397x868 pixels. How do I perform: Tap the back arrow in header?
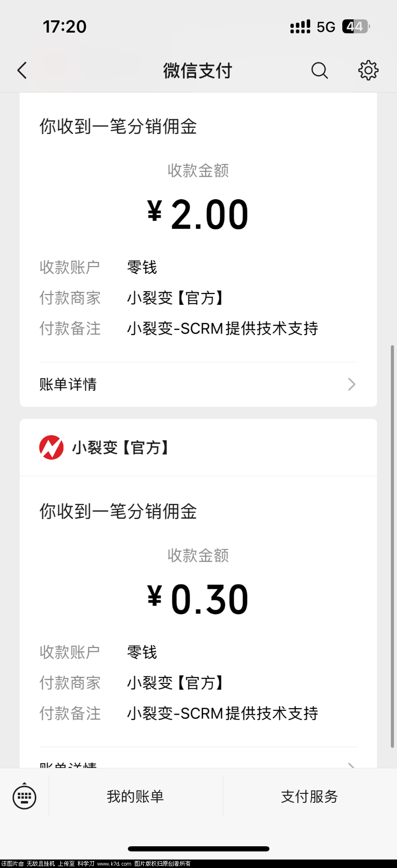[x=22, y=70]
